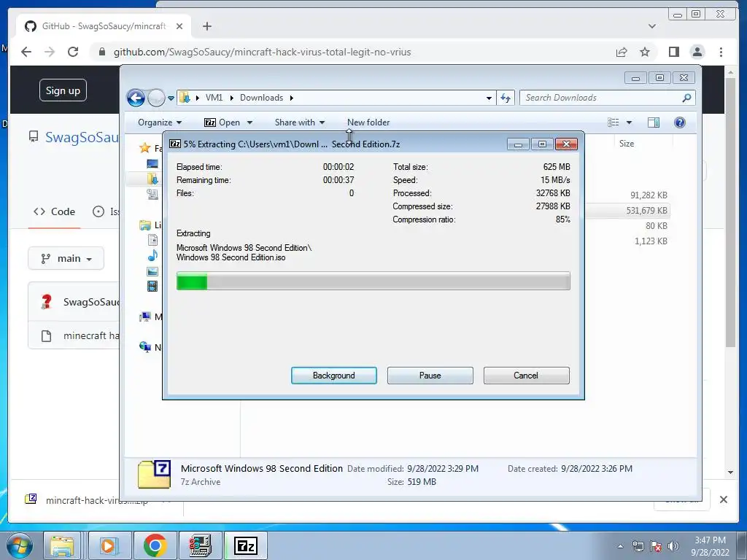Select the Downloads folder icon in navigation pane

point(152,179)
